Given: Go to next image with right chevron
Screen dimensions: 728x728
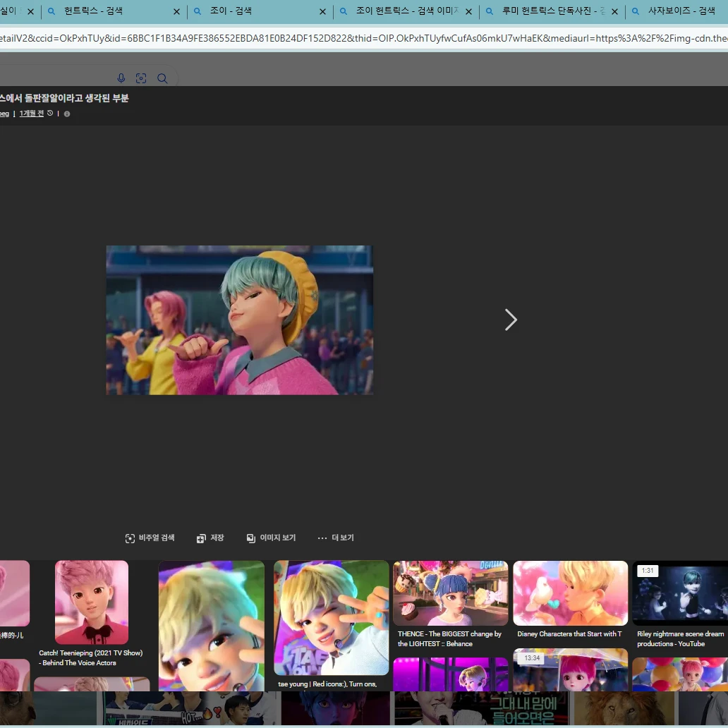Looking at the screenshot, I should [511, 320].
